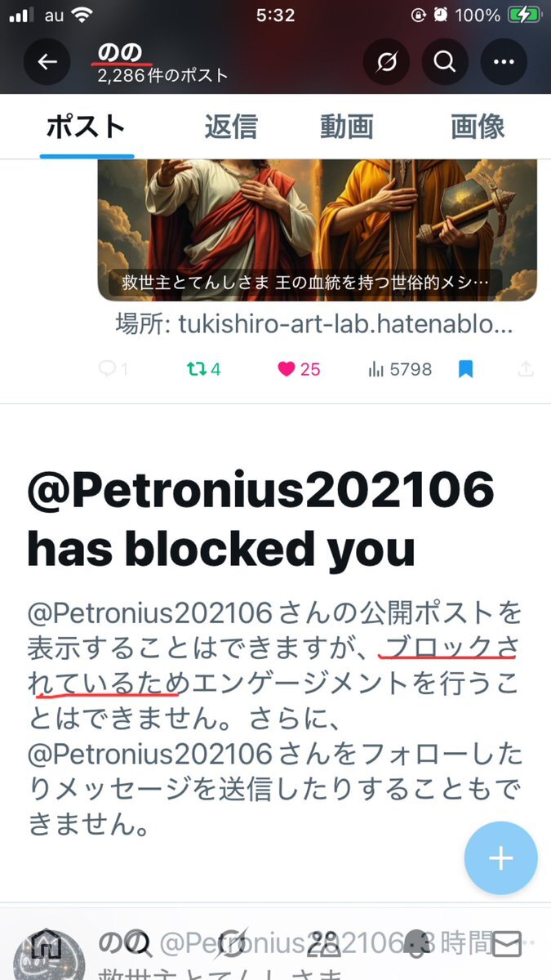Tap the reply bubble icon on post
The width and height of the screenshot is (551, 980).
[107, 369]
